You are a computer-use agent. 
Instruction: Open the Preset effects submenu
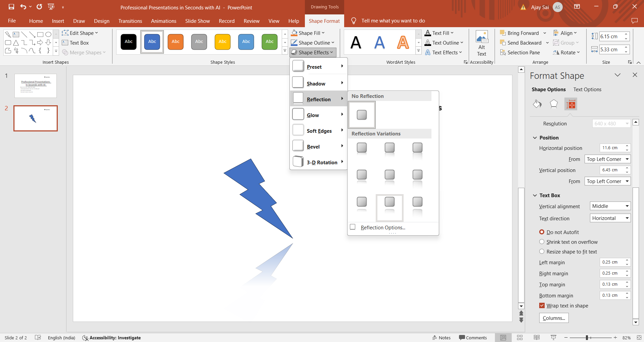tap(318, 66)
